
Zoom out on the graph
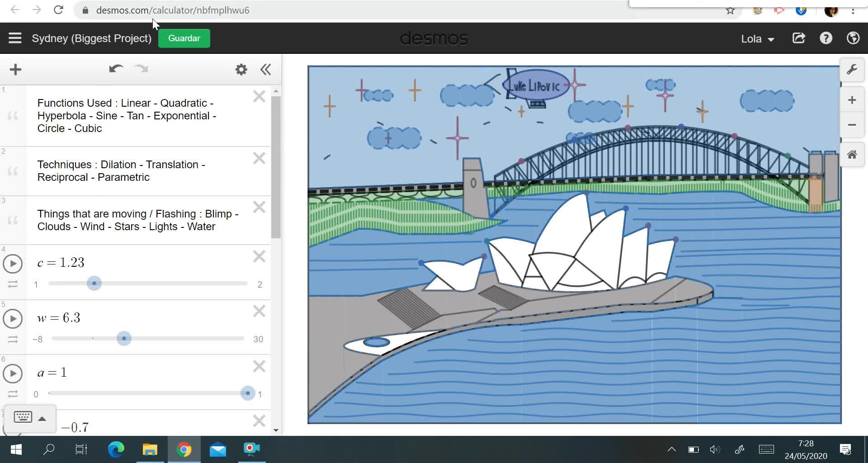pos(852,125)
